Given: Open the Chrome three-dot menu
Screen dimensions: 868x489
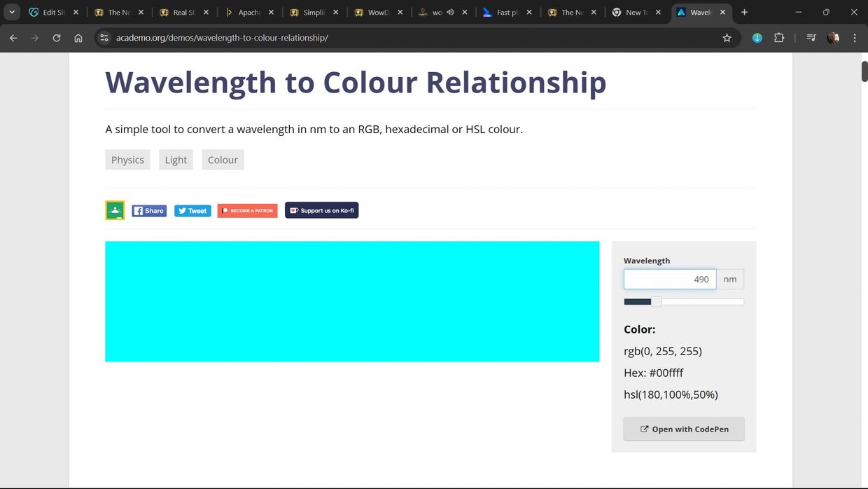Looking at the screenshot, I should click(x=855, y=38).
